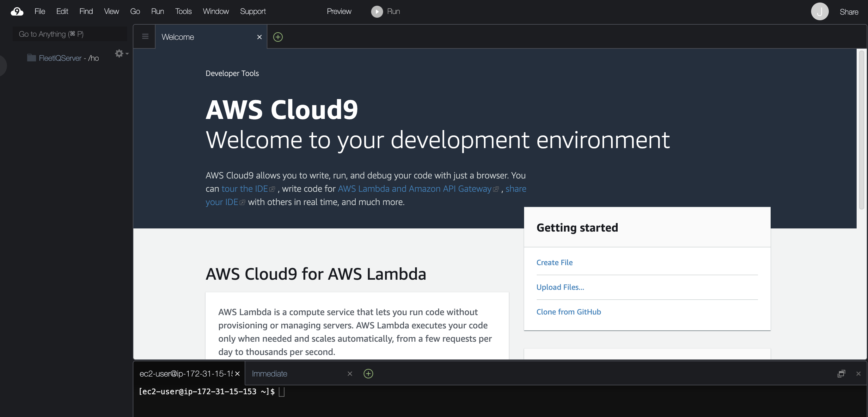Maximize the console panel icon
The height and width of the screenshot is (417, 868).
pos(841,373)
